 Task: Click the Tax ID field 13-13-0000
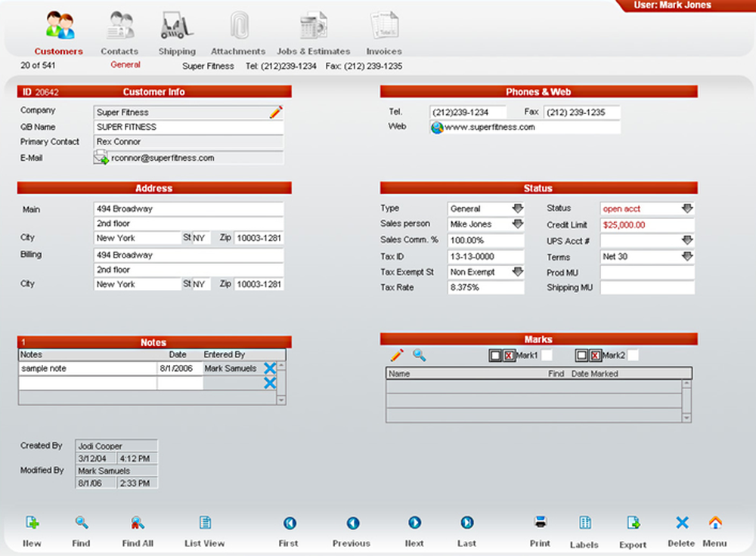point(485,257)
